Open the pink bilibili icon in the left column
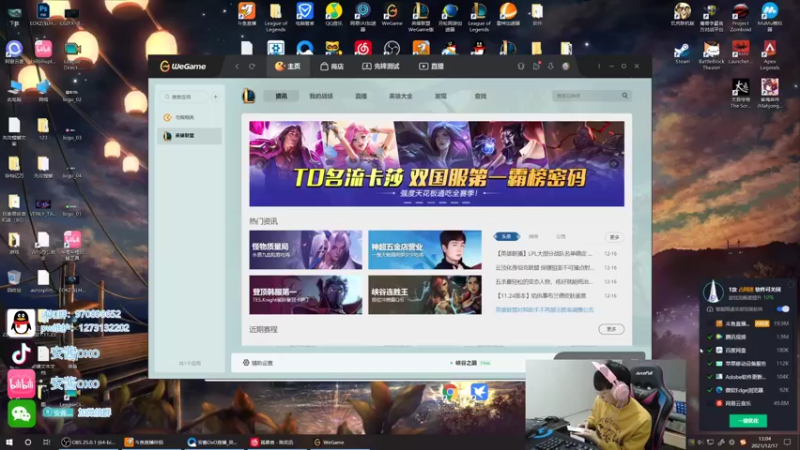Screen dimensions: 800x450 tap(21, 384)
